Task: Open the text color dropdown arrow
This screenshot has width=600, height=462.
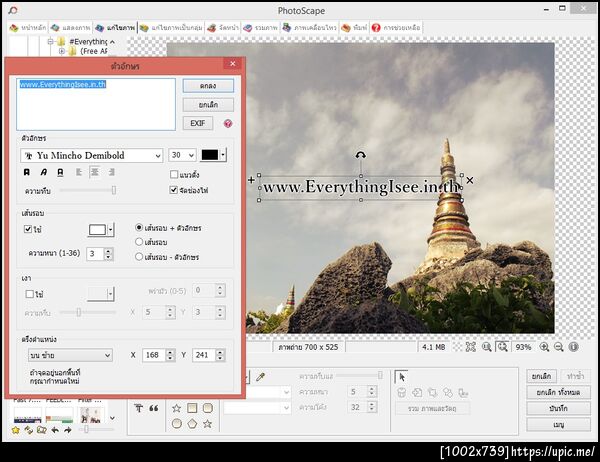Action: [223, 155]
